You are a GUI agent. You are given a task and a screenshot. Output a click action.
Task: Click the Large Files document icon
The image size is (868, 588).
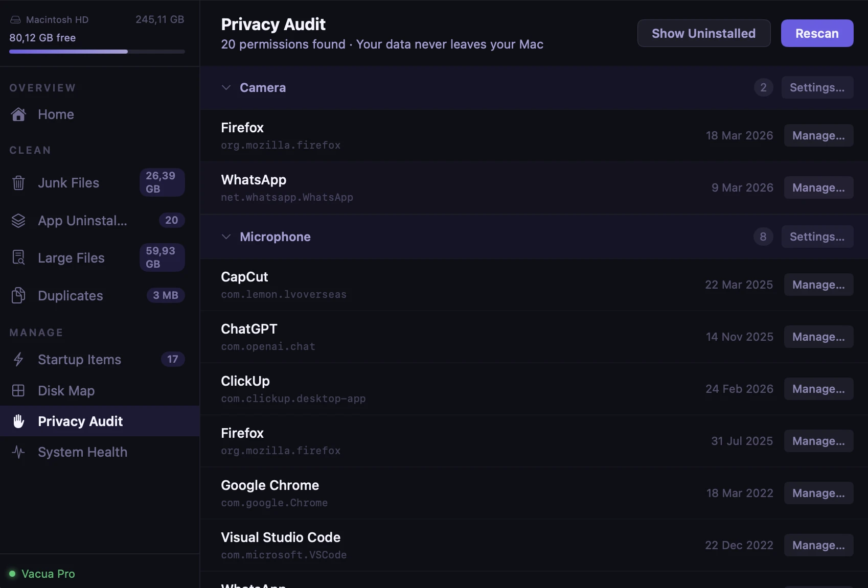pyautogui.click(x=18, y=258)
